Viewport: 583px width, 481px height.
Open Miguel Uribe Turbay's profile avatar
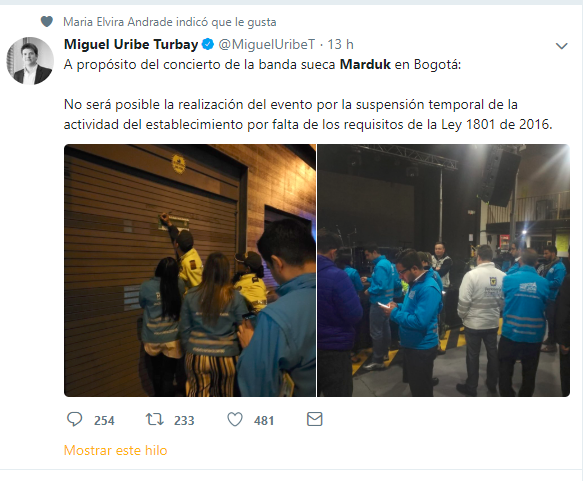pos(30,61)
